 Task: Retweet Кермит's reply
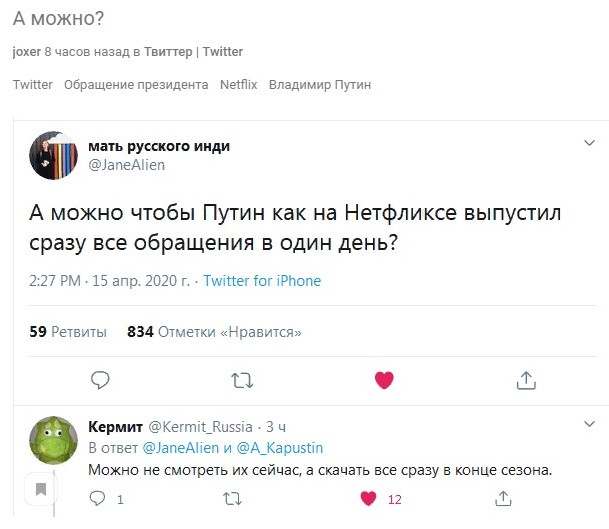coord(231,498)
